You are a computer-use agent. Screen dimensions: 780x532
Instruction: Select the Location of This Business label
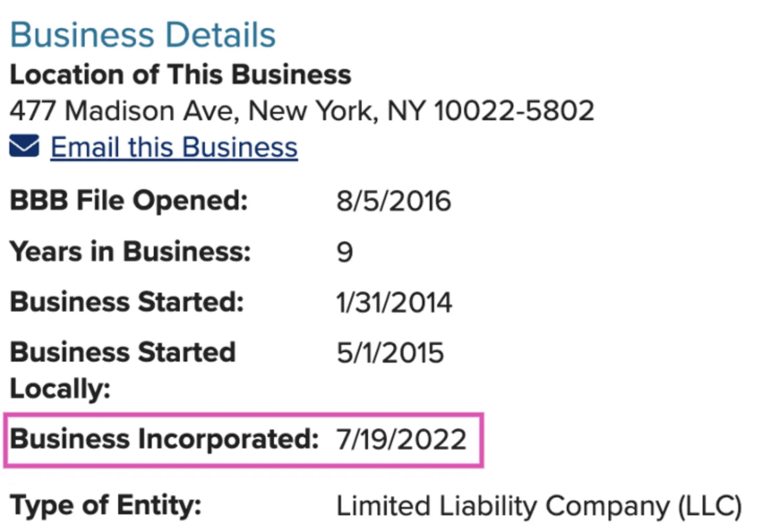click(x=180, y=74)
